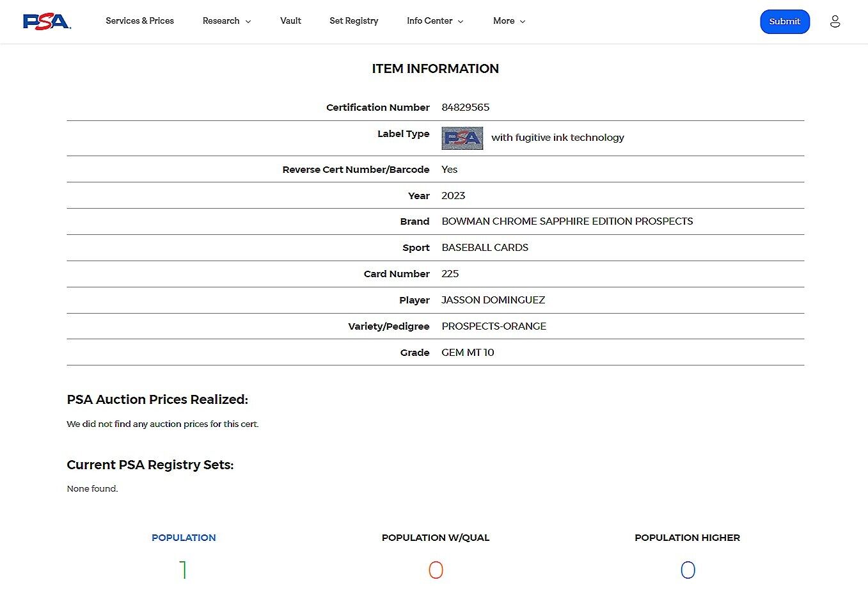This screenshot has height=594, width=868.
Task: Click the 'with fugitive ink technology' text
Action: (x=557, y=138)
